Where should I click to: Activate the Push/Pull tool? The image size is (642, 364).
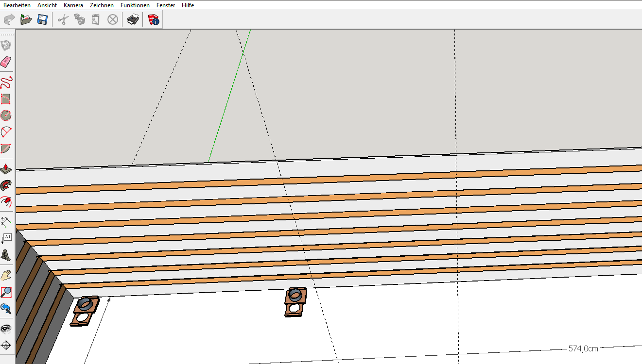click(x=6, y=169)
